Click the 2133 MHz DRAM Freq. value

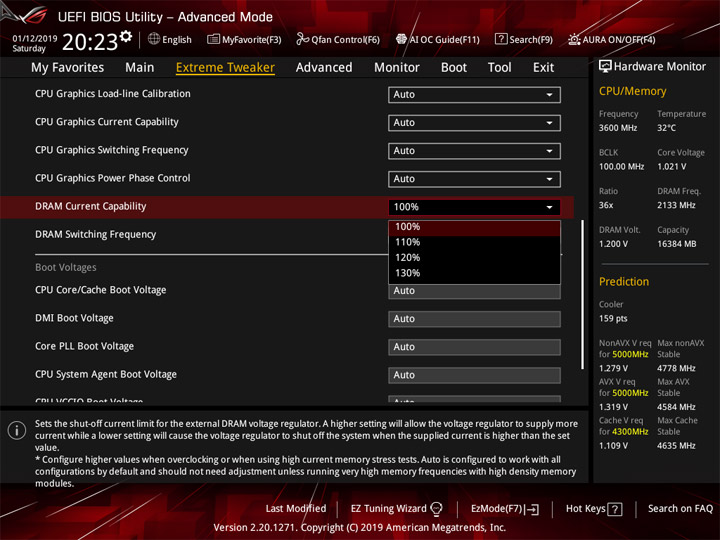coord(676,205)
